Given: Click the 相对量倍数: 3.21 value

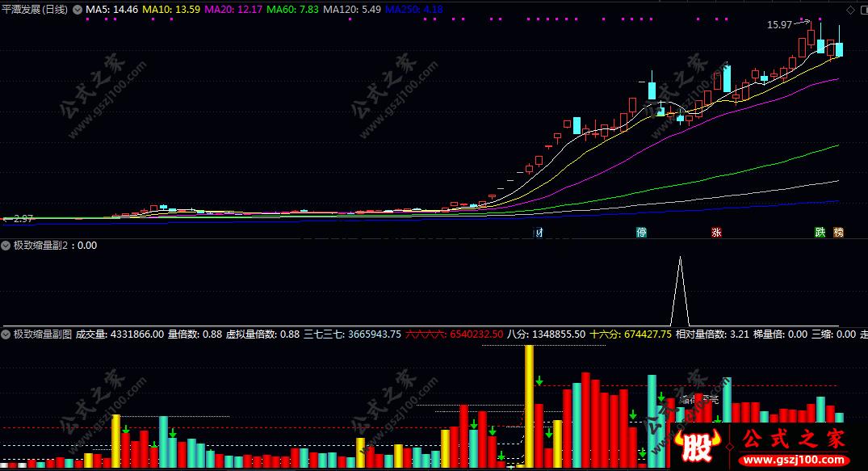Looking at the screenshot, I should tap(712, 334).
